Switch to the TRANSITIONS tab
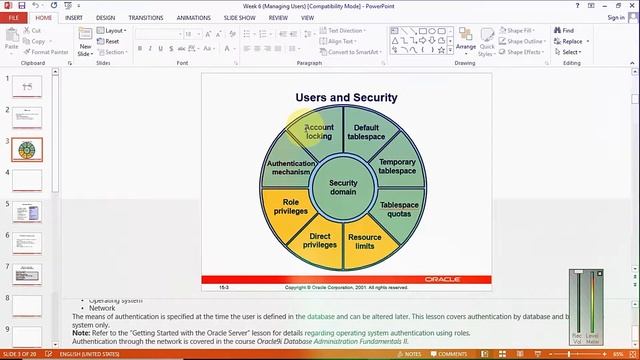640x360 pixels. [146, 18]
